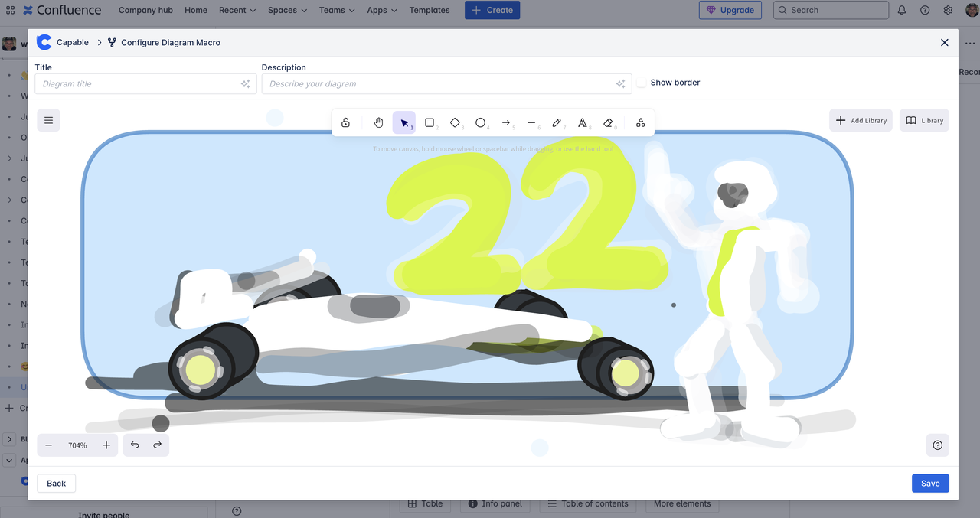Select the Text tool

coord(583,122)
